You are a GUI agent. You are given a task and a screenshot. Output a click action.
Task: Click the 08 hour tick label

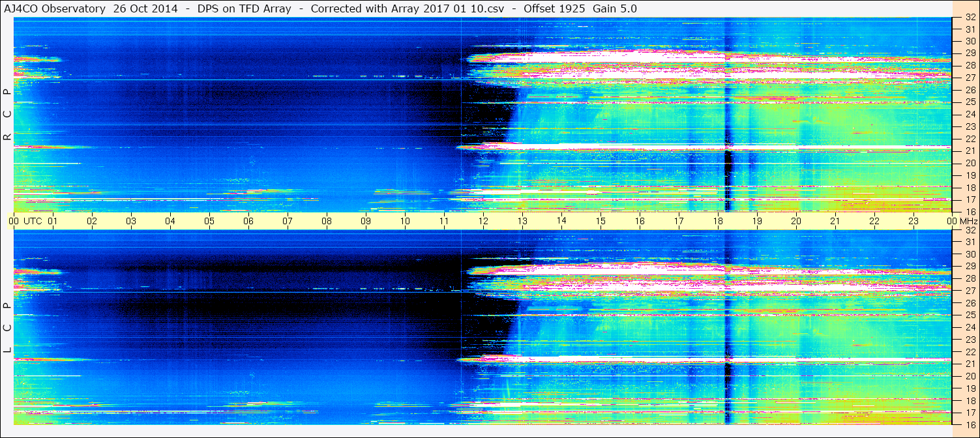click(327, 221)
